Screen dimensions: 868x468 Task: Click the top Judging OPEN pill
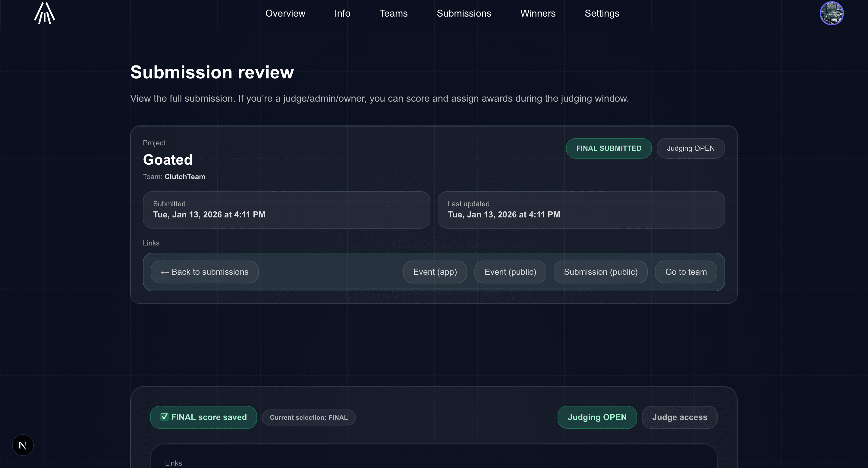[x=690, y=148]
